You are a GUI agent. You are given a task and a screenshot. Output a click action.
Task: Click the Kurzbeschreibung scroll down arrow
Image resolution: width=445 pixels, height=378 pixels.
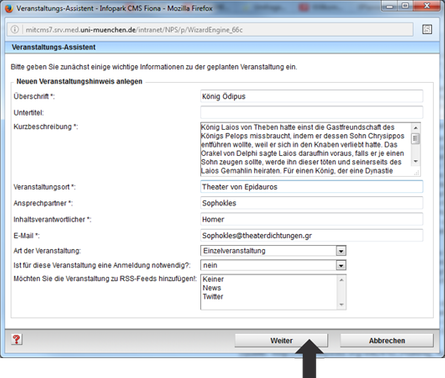pyautogui.click(x=415, y=161)
